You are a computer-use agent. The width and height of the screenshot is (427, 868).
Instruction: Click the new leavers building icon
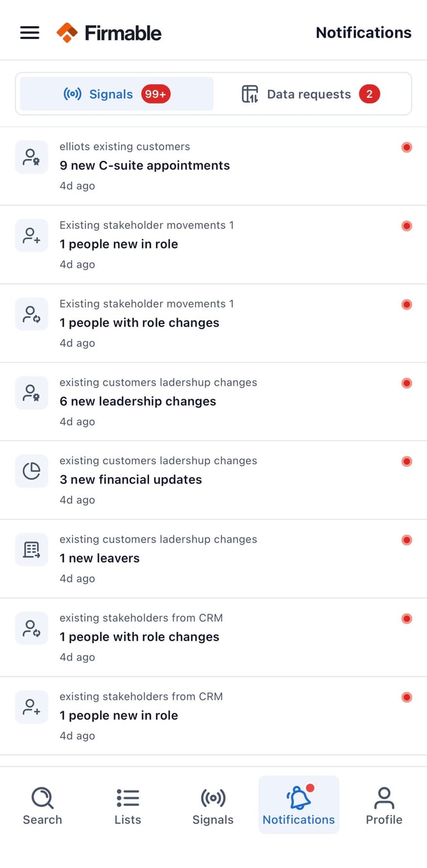pos(31,550)
